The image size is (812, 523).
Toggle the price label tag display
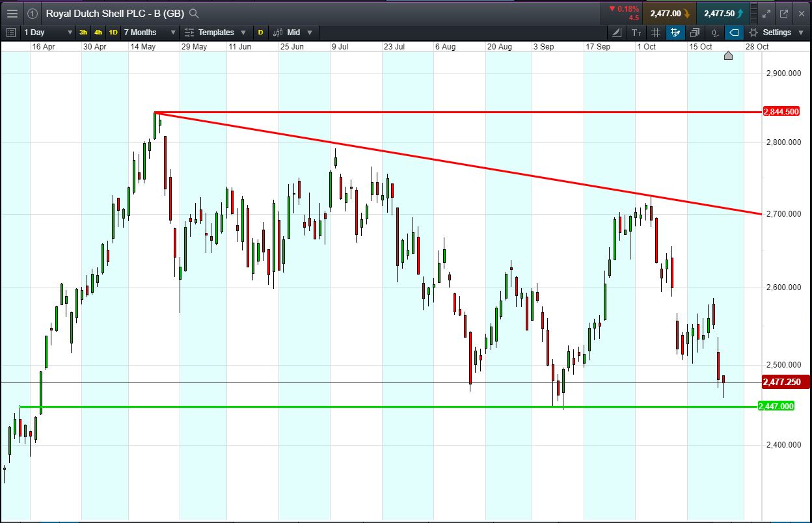click(x=734, y=32)
